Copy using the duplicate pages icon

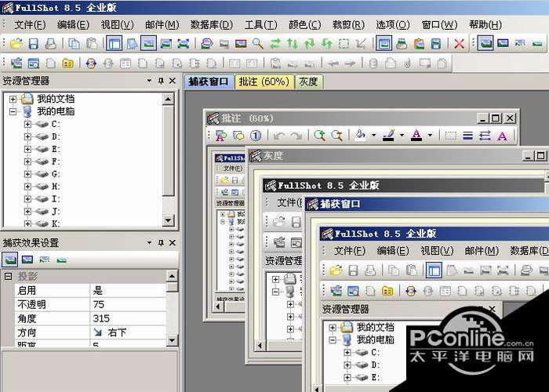point(74,43)
